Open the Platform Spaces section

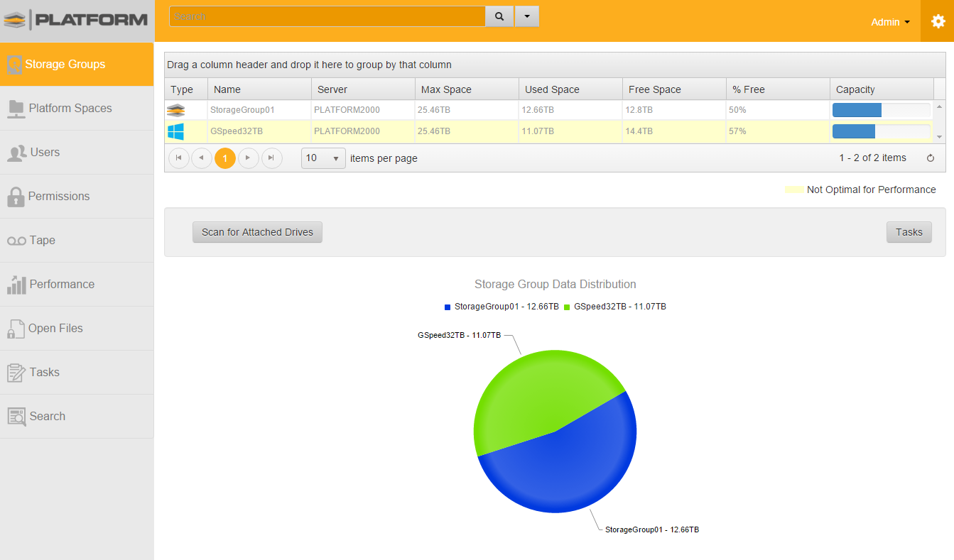[77, 109]
